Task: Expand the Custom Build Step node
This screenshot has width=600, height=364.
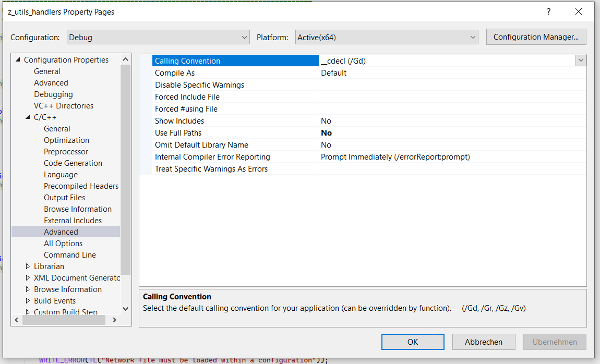Action: tap(29, 312)
